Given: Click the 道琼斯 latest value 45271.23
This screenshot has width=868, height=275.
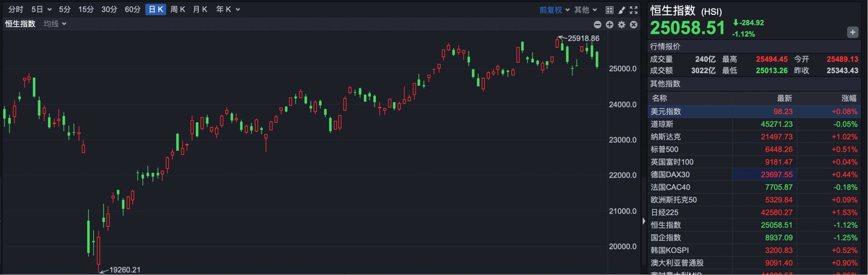Looking at the screenshot, I should point(777,124).
